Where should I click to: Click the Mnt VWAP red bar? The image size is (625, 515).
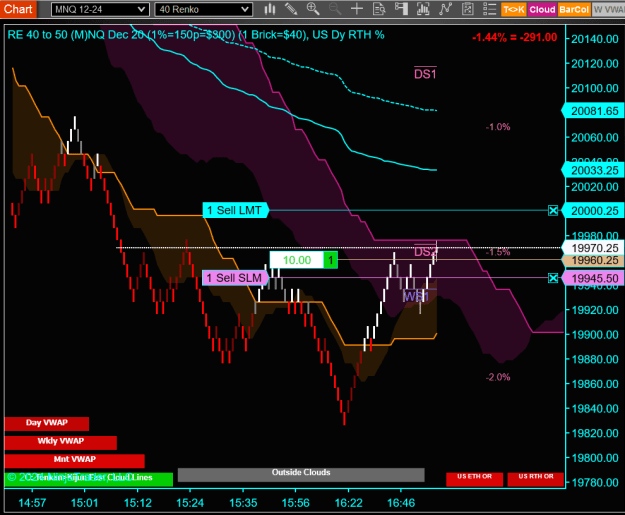point(75,460)
